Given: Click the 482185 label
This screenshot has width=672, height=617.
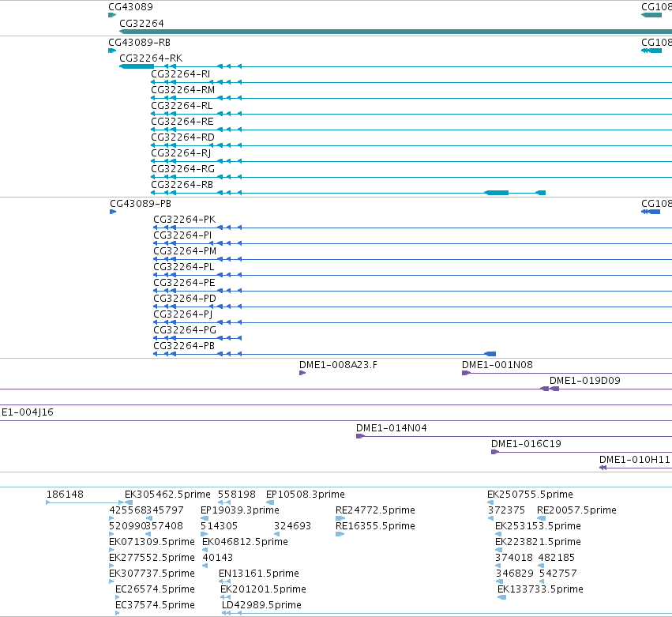Looking at the screenshot, I should [x=556, y=558].
